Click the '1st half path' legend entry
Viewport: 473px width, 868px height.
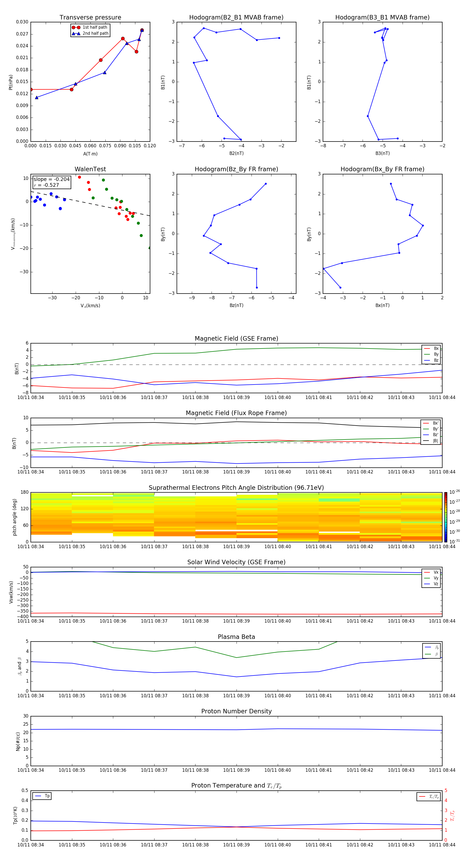point(90,27)
